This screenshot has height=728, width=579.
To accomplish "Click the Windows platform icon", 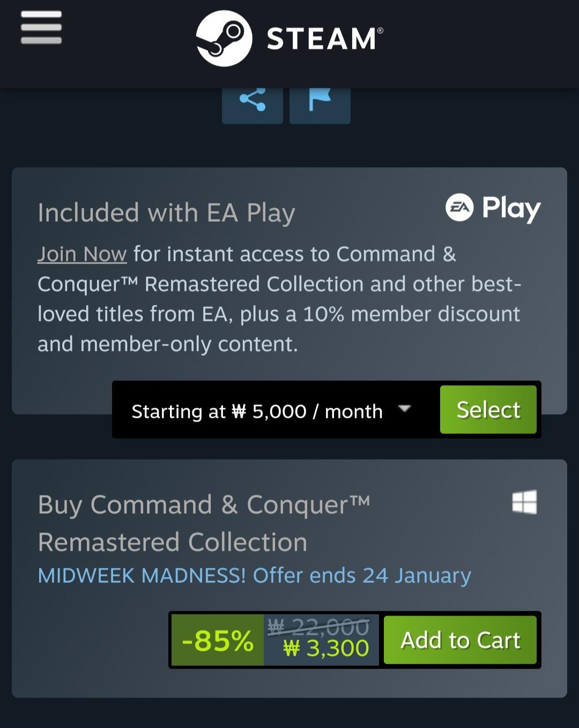I will 524,502.
